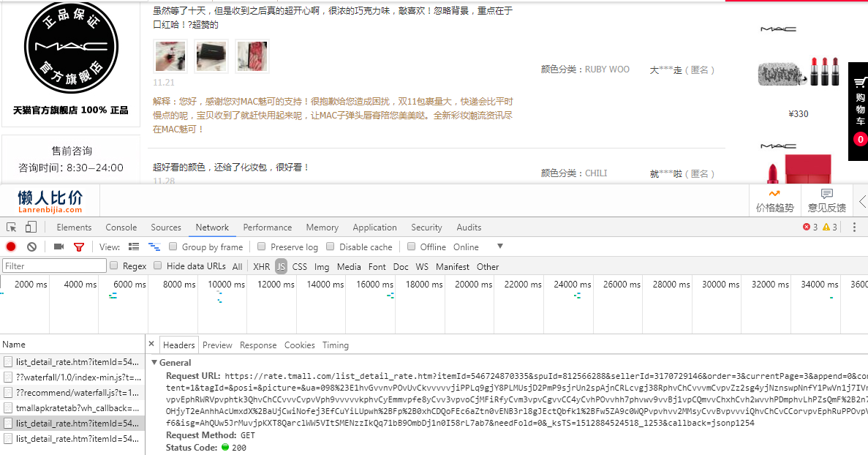
Task: Filter requests by All types
Action: click(x=238, y=267)
